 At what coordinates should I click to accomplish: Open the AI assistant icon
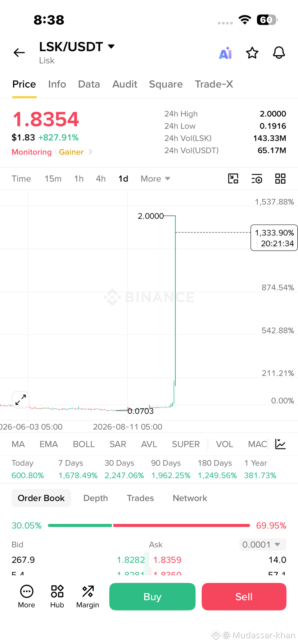(x=226, y=53)
